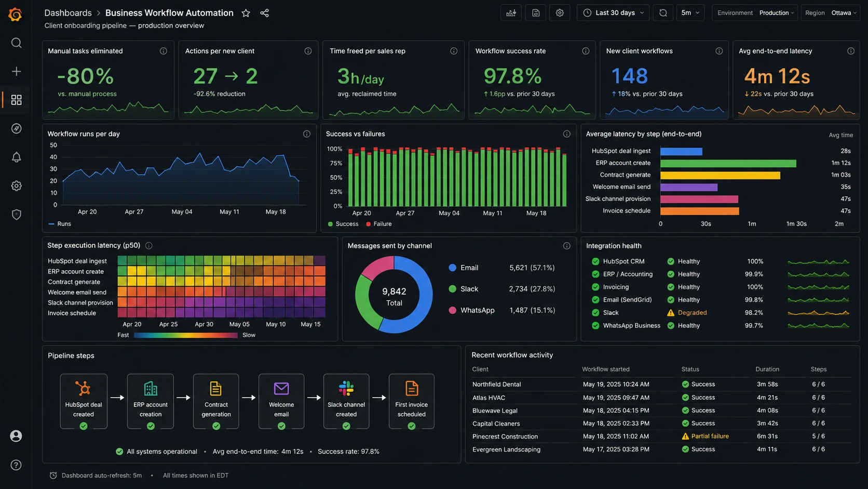This screenshot has height=489, width=868.
Task: Show info for Time freed per sales rep
Action: [454, 51]
